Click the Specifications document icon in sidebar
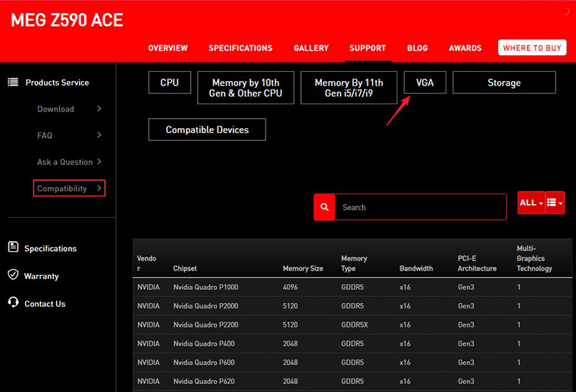 pos(13,247)
